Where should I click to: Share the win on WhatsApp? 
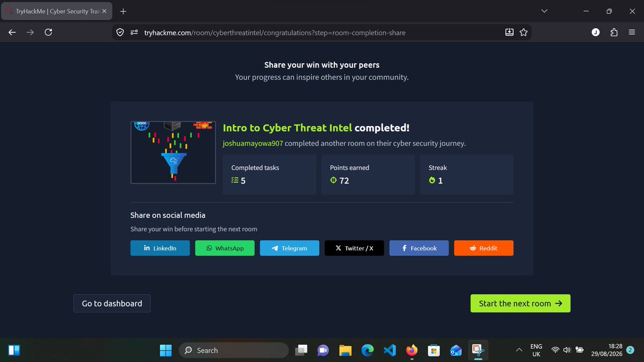(x=225, y=248)
